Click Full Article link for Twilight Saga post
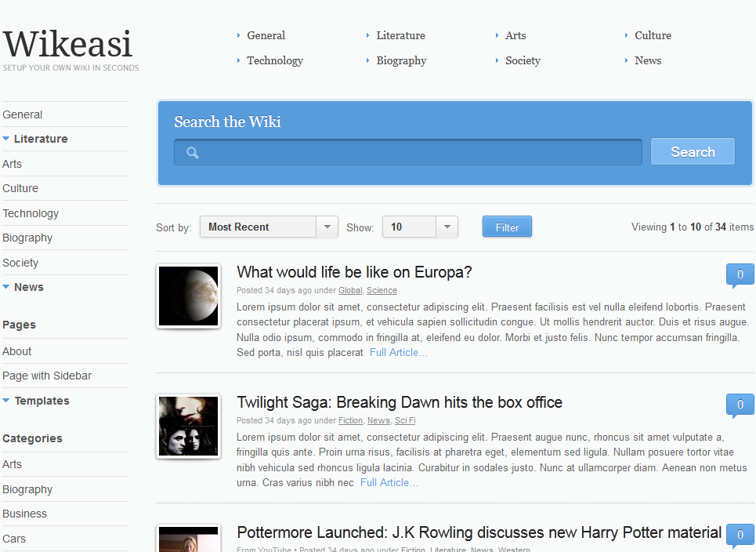 (389, 482)
